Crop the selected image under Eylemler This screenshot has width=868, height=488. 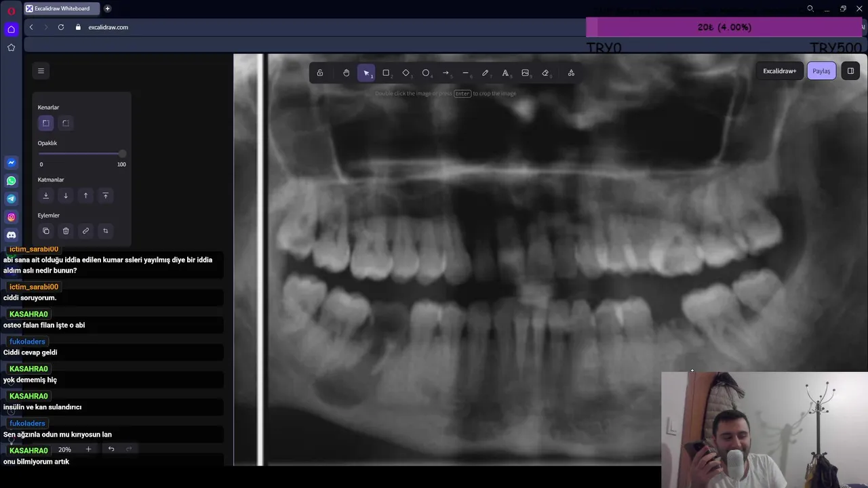pyautogui.click(x=105, y=230)
